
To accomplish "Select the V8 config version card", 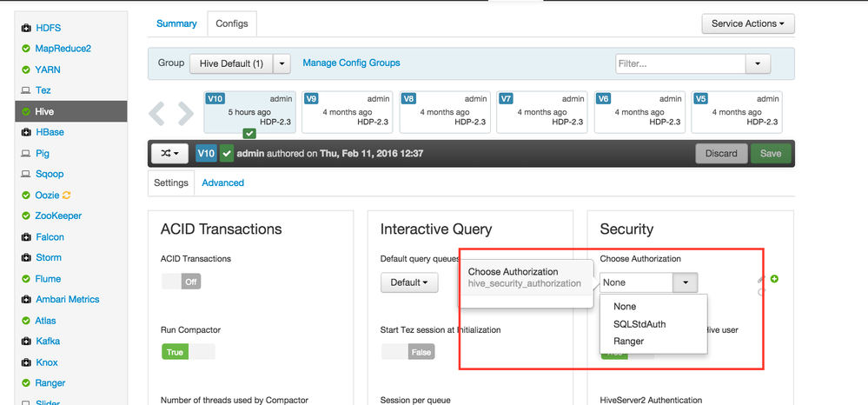I will pyautogui.click(x=445, y=112).
